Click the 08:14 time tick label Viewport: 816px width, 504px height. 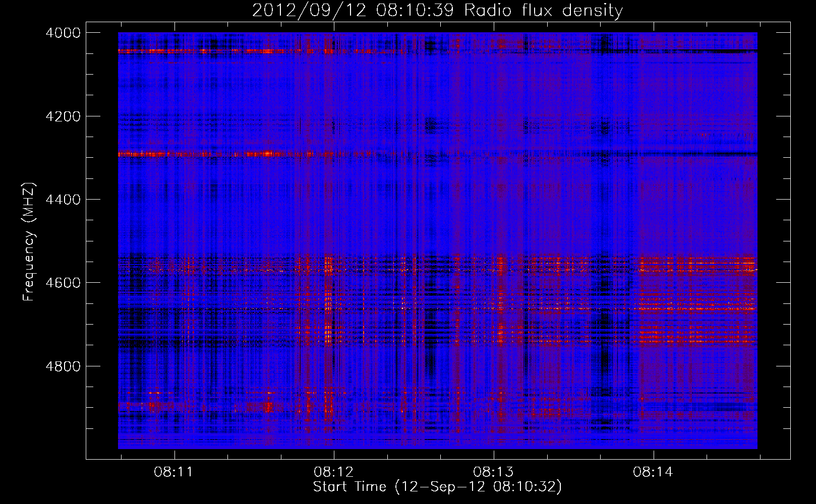[653, 472]
